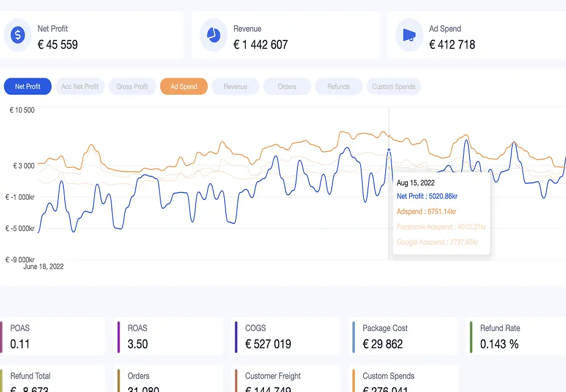Viewport: 566px width, 392px height.
Task: Click the Ad Spend megaphone icon
Action: (409, 35)
